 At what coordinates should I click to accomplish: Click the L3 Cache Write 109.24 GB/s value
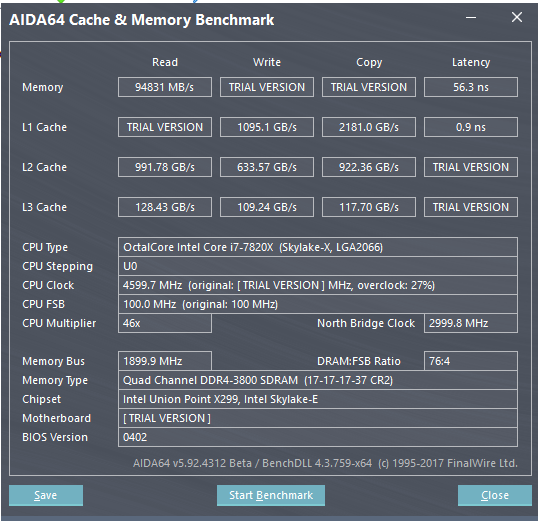pyautogui.click(x=267, y=207)
